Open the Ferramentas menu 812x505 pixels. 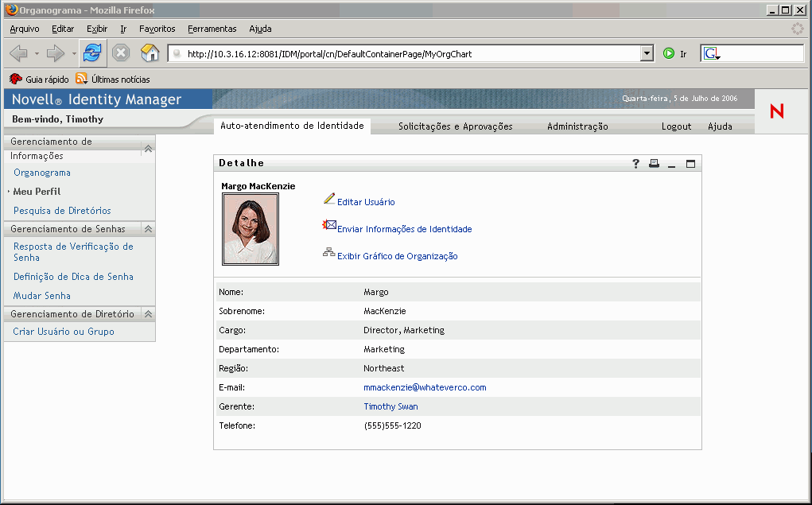tap(212, 29)
